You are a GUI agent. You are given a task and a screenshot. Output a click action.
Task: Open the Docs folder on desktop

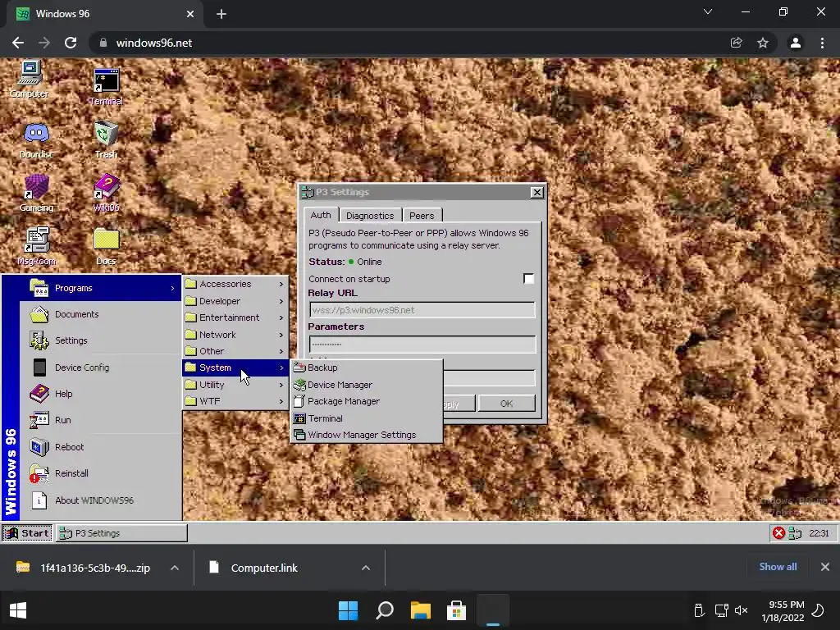(106, 246)
